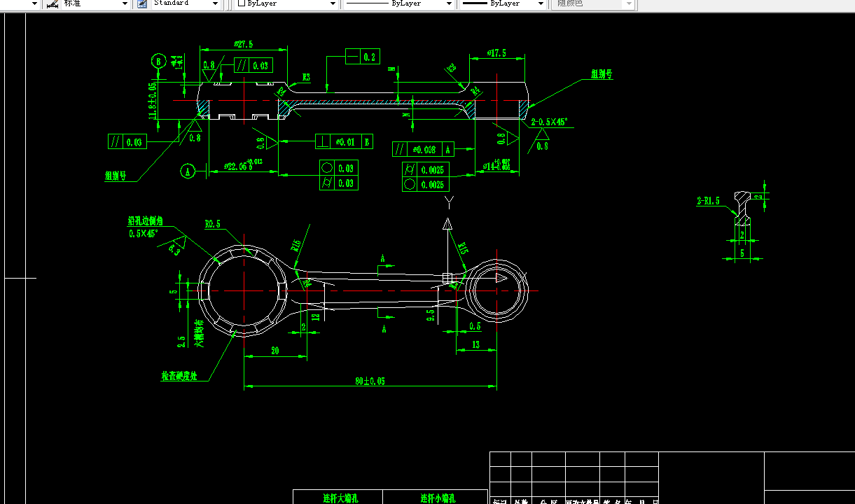Select the ø17.5 diameter dimension
The image size is (855, 504).
click(x=496, y=54)
